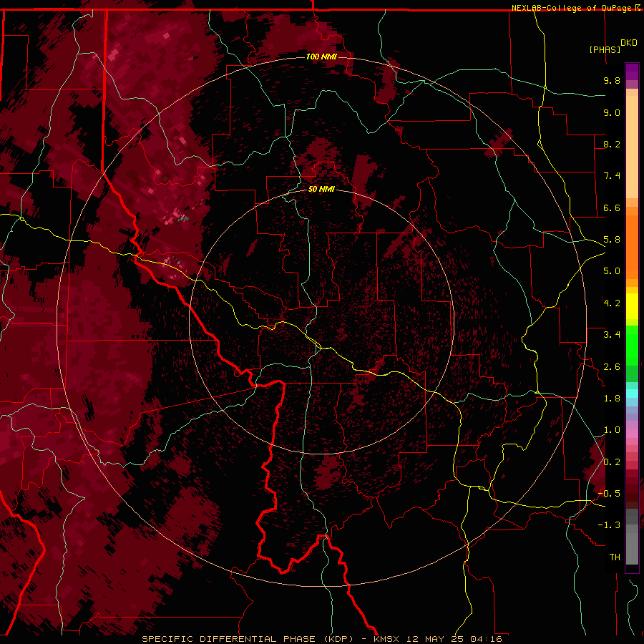Pick the purple segment atop the color bar

tap(632, 72)
